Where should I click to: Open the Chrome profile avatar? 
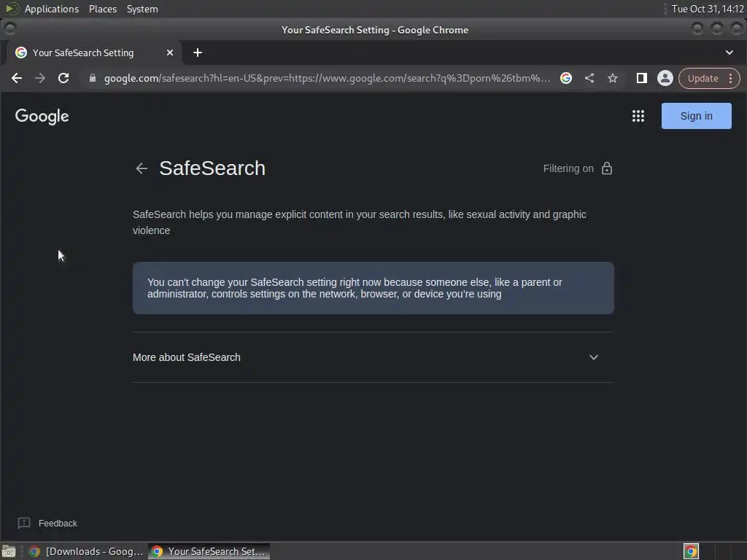pyautogui.click(x=665, y=78)
